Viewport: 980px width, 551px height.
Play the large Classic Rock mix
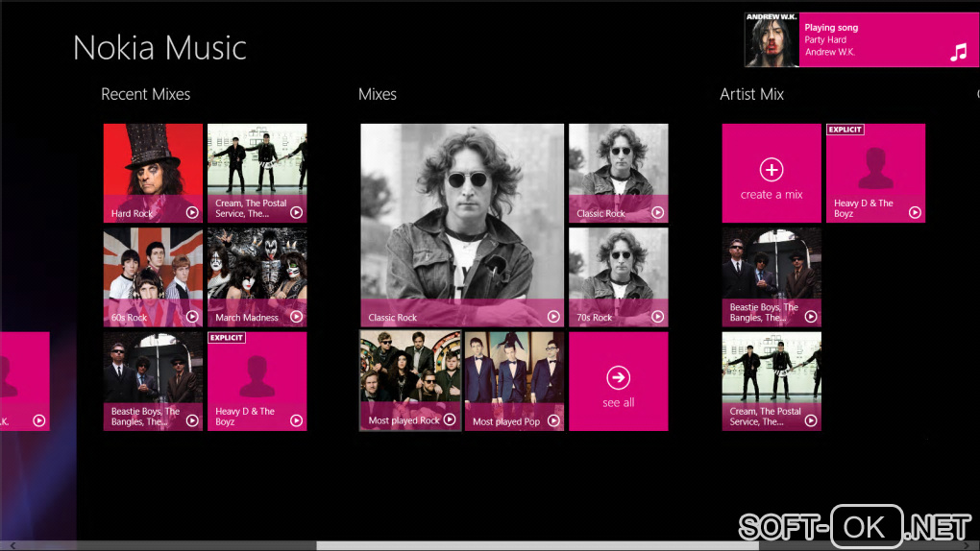553,317
